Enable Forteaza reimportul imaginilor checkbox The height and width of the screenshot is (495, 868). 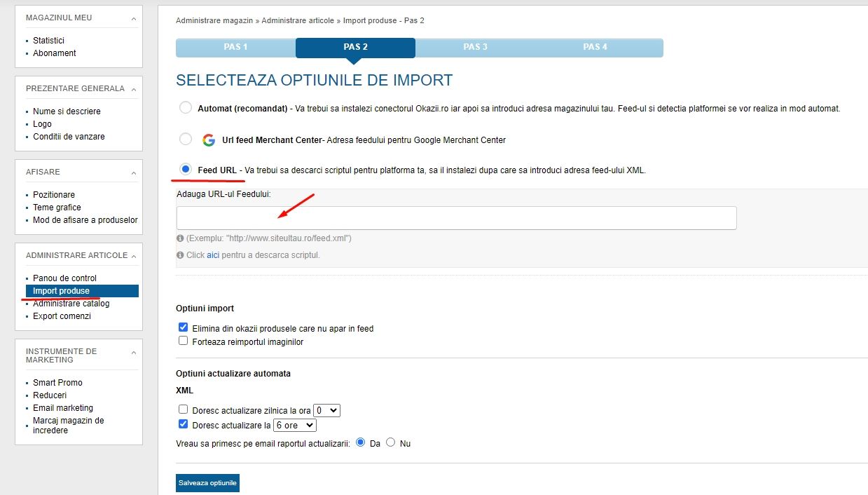[184, 341]
